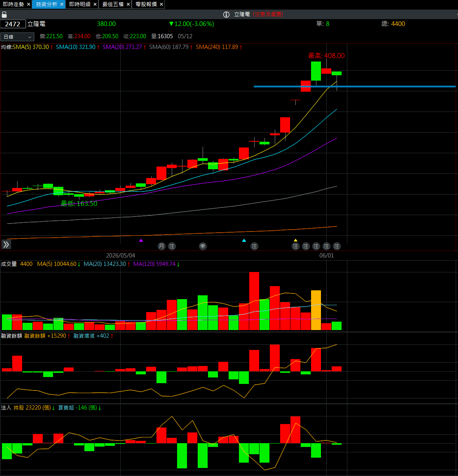
Task: Click the SMA(5) 370.30 legend
Action: 33,47
